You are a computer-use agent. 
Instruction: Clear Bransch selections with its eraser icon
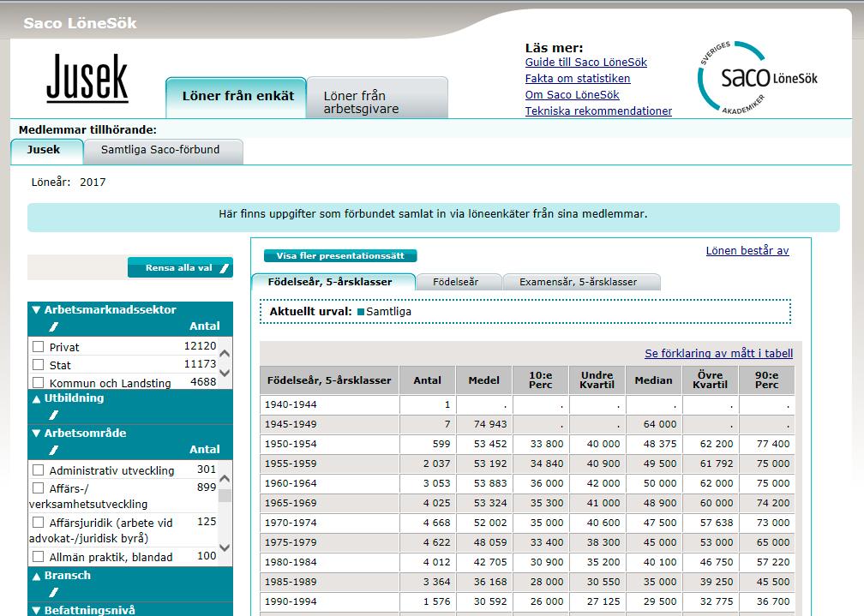(x=53, y=592)
